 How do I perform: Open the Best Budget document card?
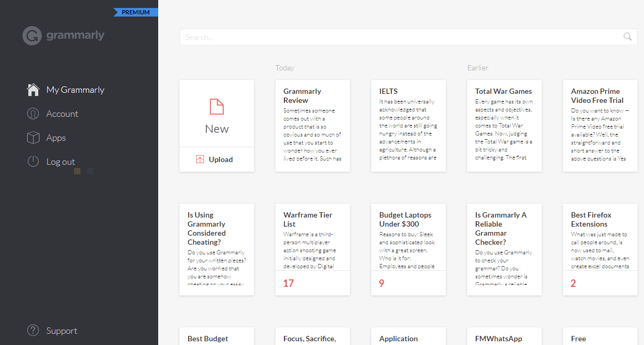point(217,336)
